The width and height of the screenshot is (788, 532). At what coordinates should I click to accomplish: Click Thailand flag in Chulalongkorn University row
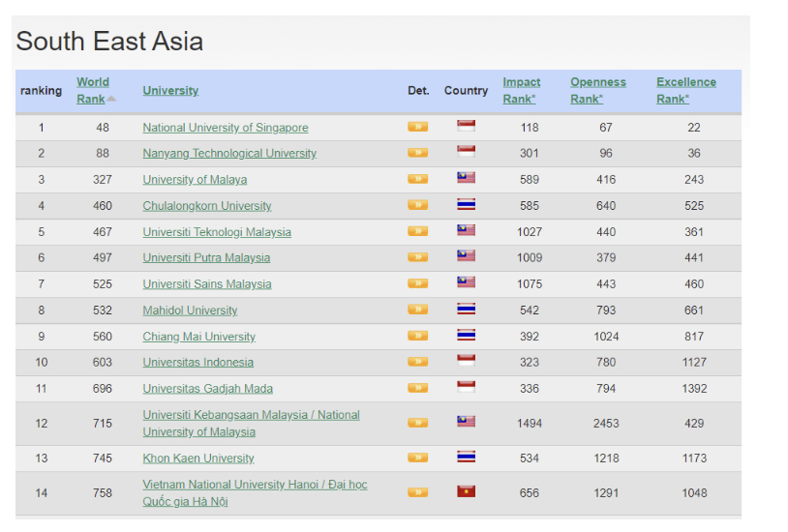point(466,204)
